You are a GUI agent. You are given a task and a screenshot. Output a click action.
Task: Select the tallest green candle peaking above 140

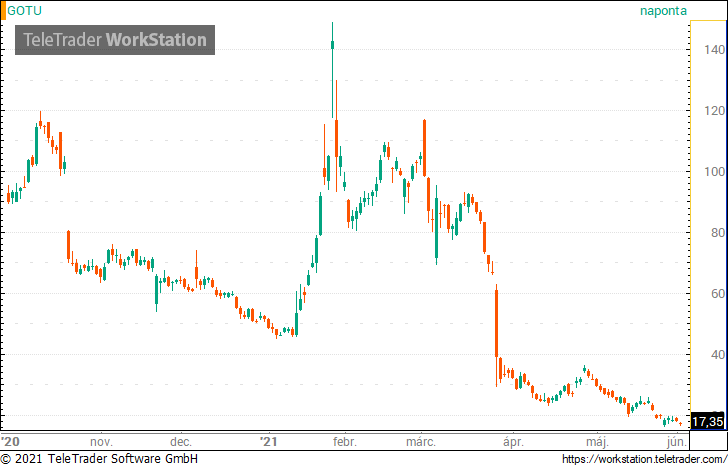point(332,70)
